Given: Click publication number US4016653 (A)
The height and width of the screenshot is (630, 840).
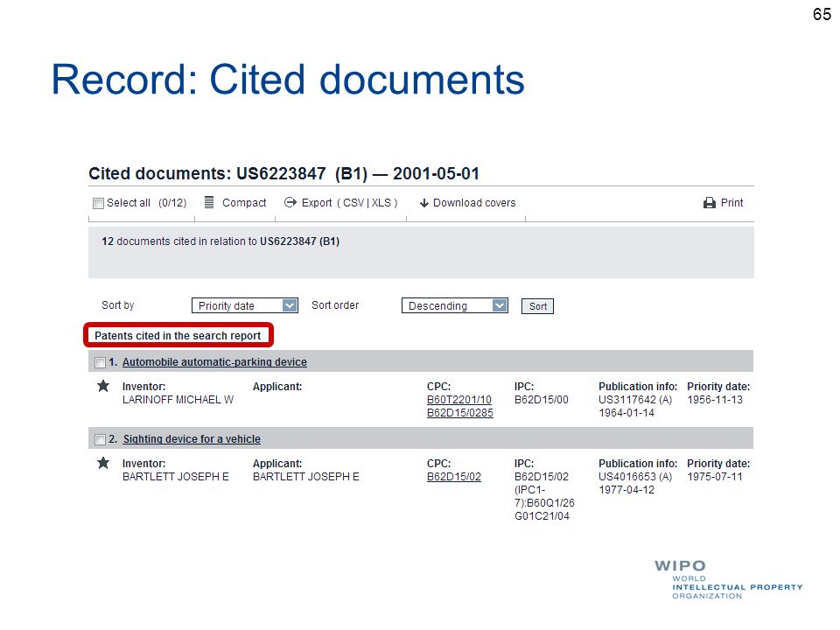Looking at the screenshot, I should click(635, 477).
